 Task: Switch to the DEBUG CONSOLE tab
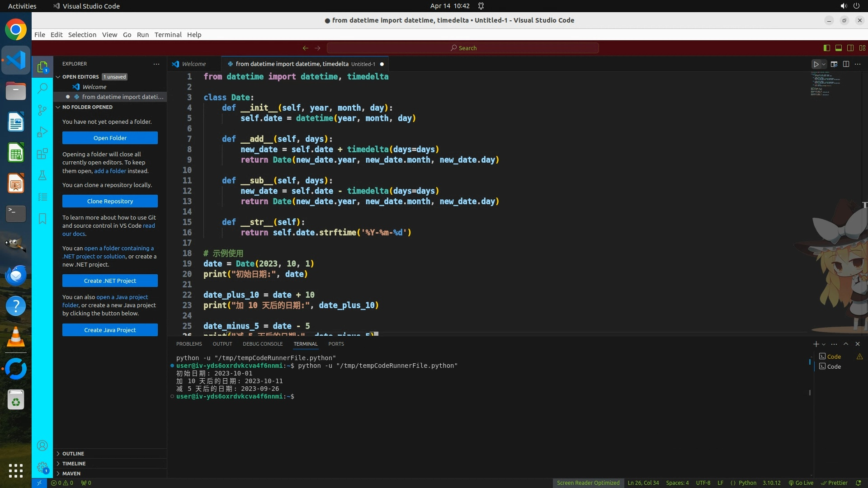point(262,344)
